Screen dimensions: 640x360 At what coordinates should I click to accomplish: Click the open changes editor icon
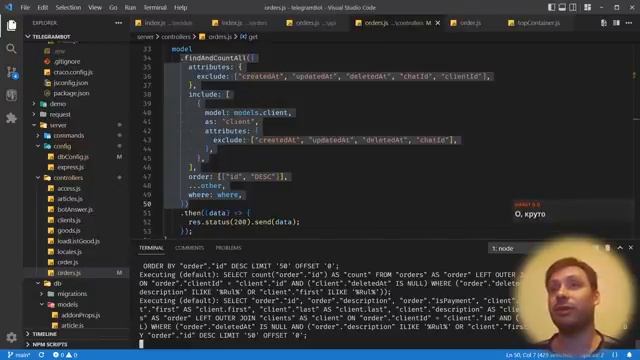coord(604,23)
